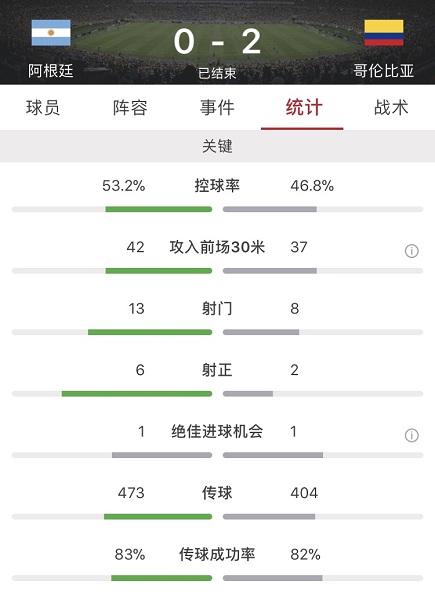Screen dimensions: 435x592
Task: Click Colombia's gray 射门 bar
Action: (x=261, y=332)
